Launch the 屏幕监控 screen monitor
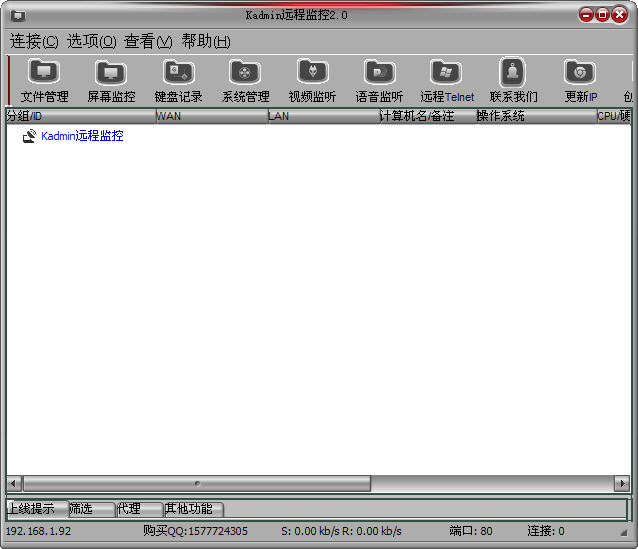Screen dimensions: 638x549 click(x=111, y=80)
